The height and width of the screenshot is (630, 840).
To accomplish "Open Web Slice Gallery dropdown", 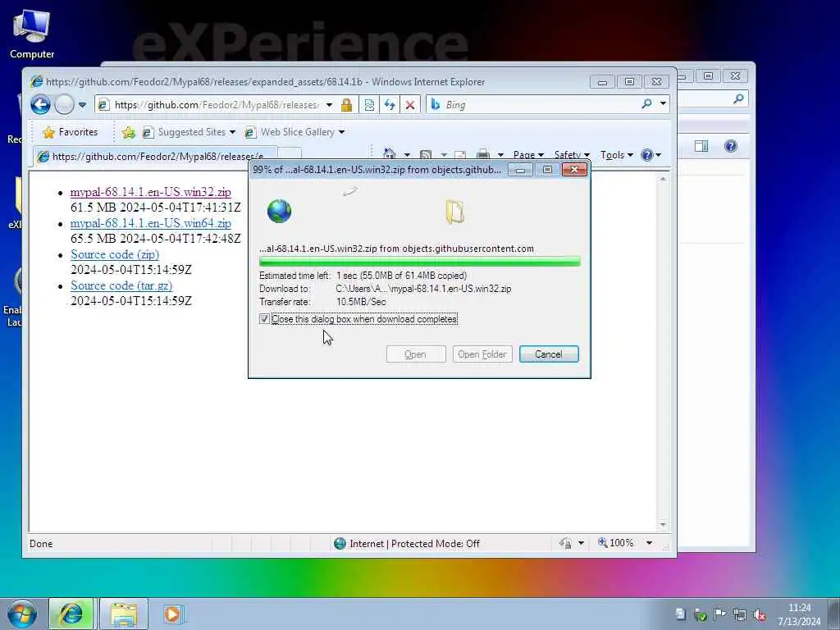I will click(294, 132).
